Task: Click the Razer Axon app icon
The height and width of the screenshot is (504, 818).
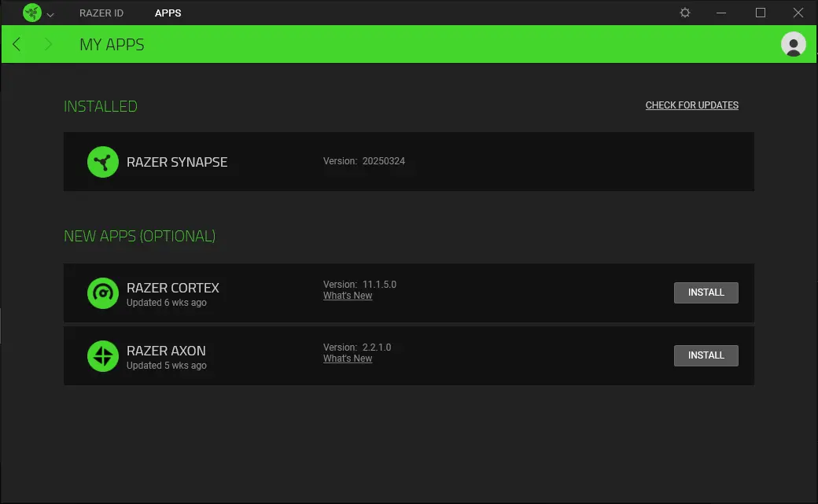Action: (x=103, y=356)
